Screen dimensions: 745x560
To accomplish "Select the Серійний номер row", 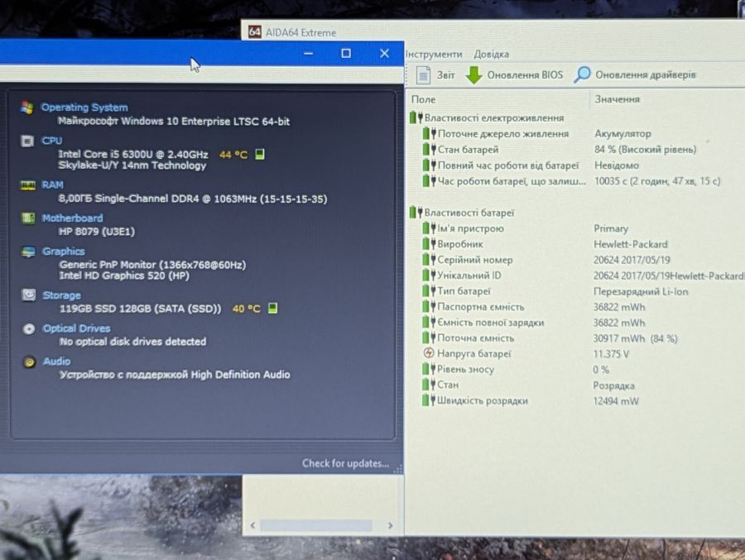I will [x=576, y=260].
